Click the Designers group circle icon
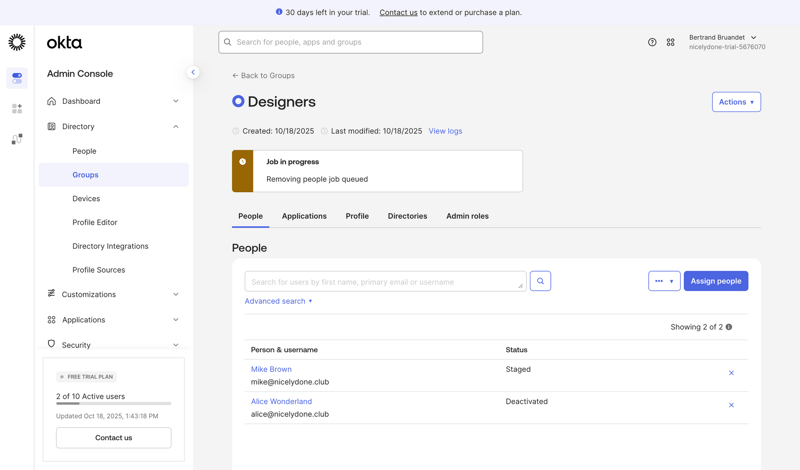The image size is (800, 470). 238,102
